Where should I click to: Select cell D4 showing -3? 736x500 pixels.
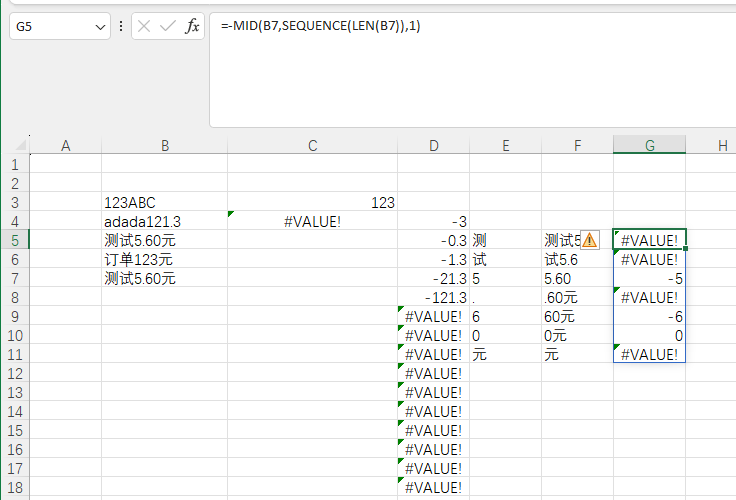[x=434, y=222]
